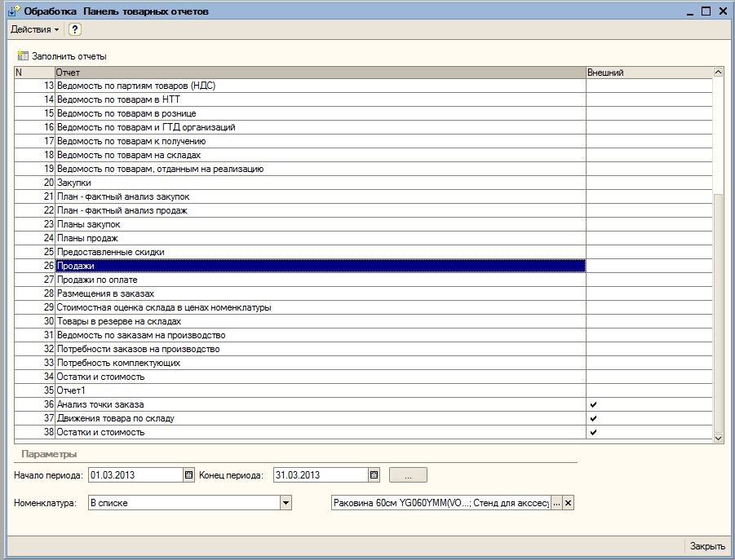Screen dimensions: 735x560
Task: Select report Ведомость по товарам, отданным на реализацию
Action: [321, 169]
